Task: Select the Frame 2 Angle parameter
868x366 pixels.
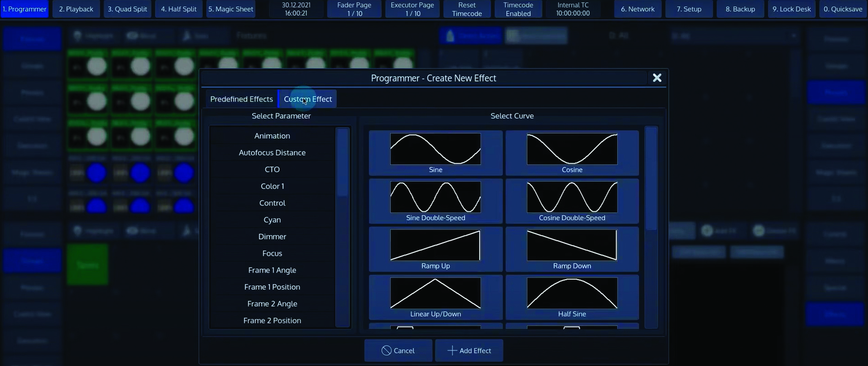Action: 272,303
